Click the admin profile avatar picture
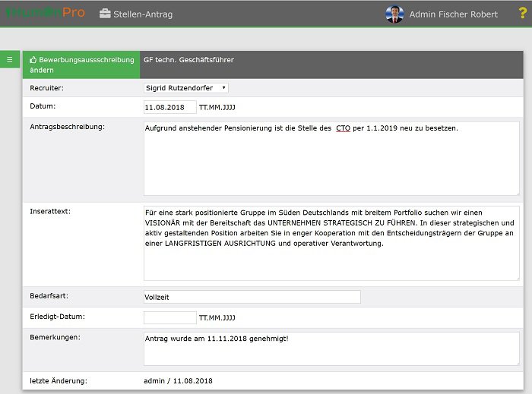 click(394, 14)
